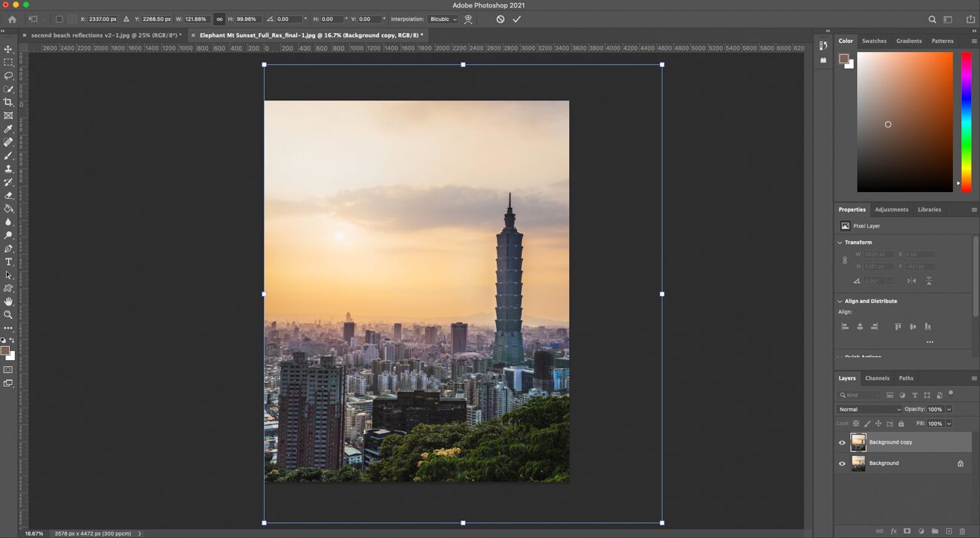This screenshot has height=538, width=980.
Task: Toggle the width-height link in the options bar
Action: click(219, 19)
